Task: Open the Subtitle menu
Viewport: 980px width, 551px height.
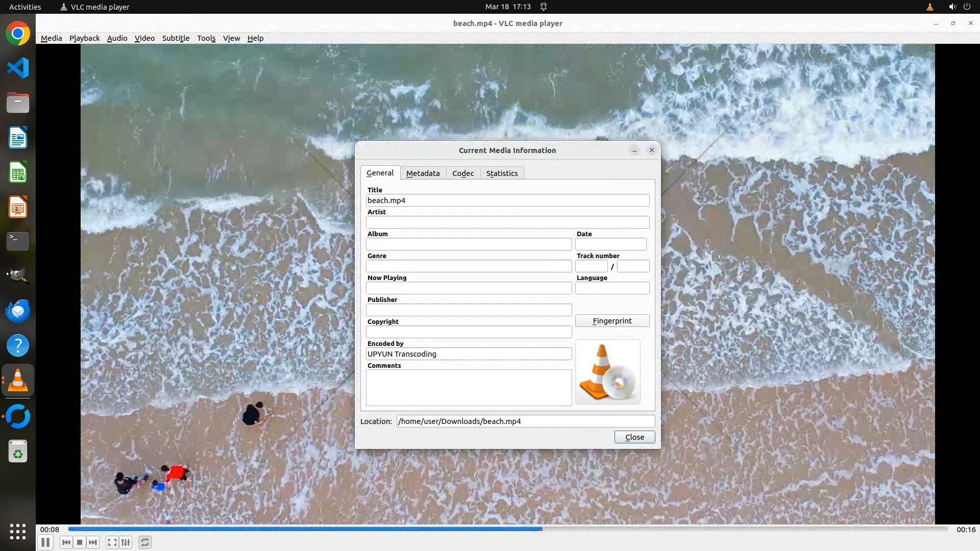Action: pyautogui.click(x=176, y=38)
